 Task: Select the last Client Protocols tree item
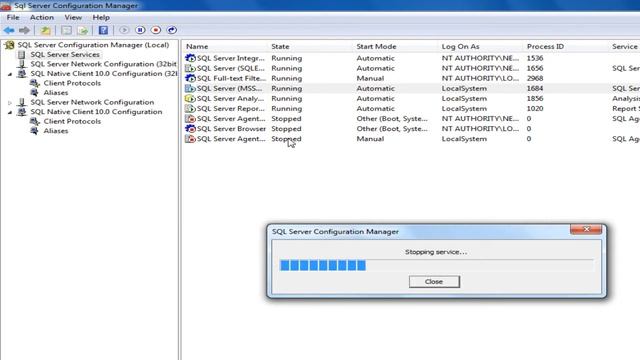point(72,121)
